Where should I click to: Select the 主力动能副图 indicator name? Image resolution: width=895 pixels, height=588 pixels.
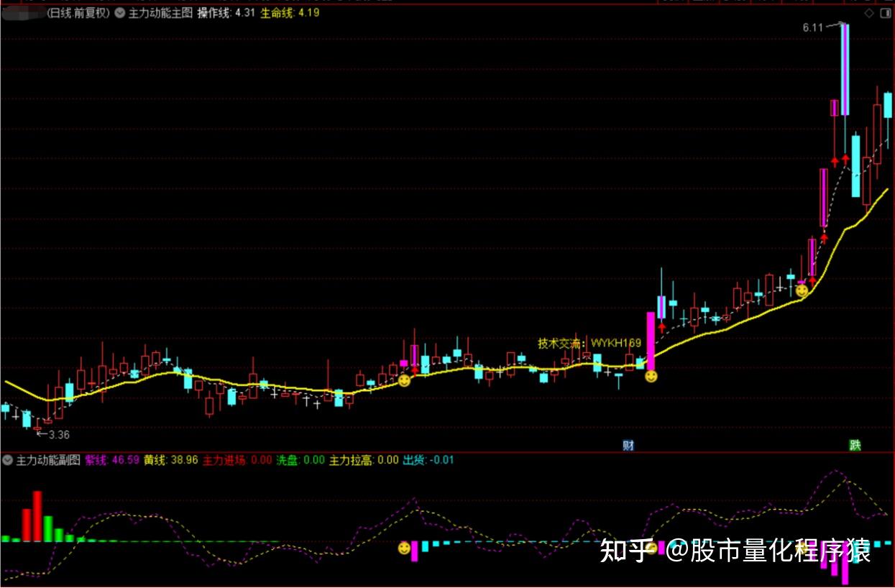tap(48, 460)
